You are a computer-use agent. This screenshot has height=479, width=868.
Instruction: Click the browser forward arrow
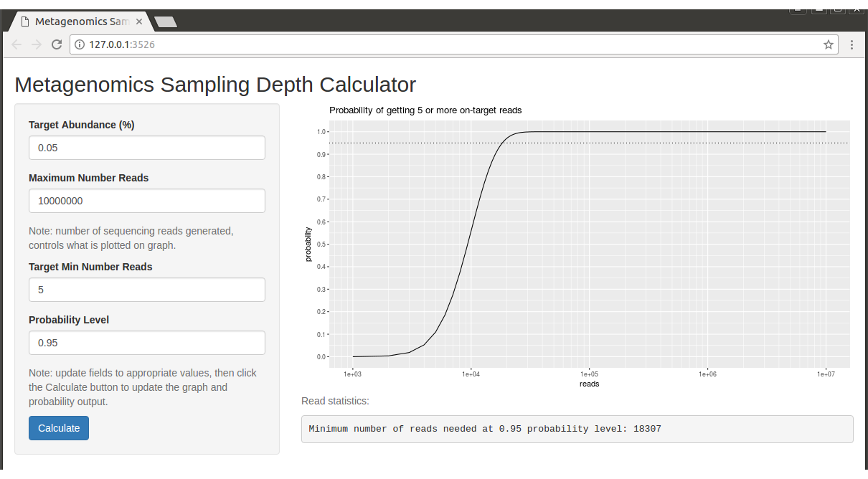coord(37,44)
